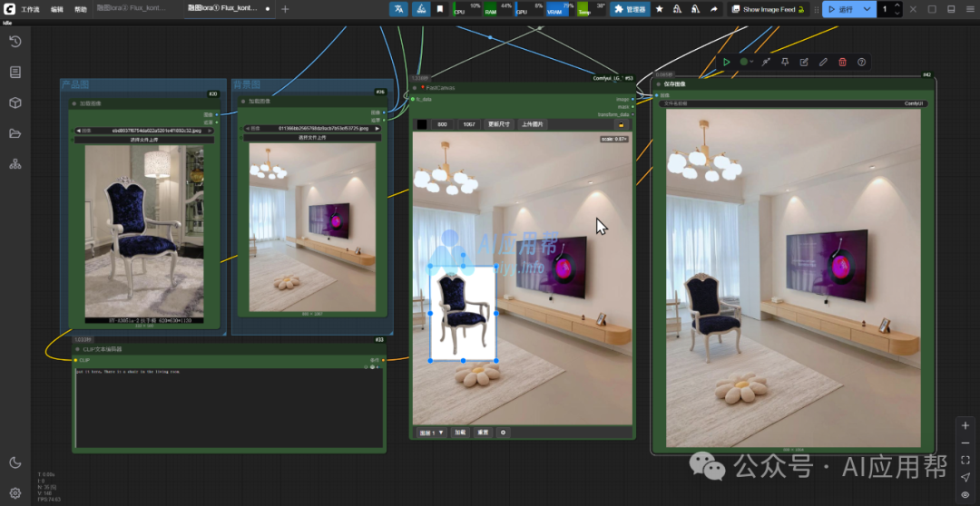The width and height of the screenshot is (980, 506).
Task: Click the bypass node icon
Action: pos(766,62)
